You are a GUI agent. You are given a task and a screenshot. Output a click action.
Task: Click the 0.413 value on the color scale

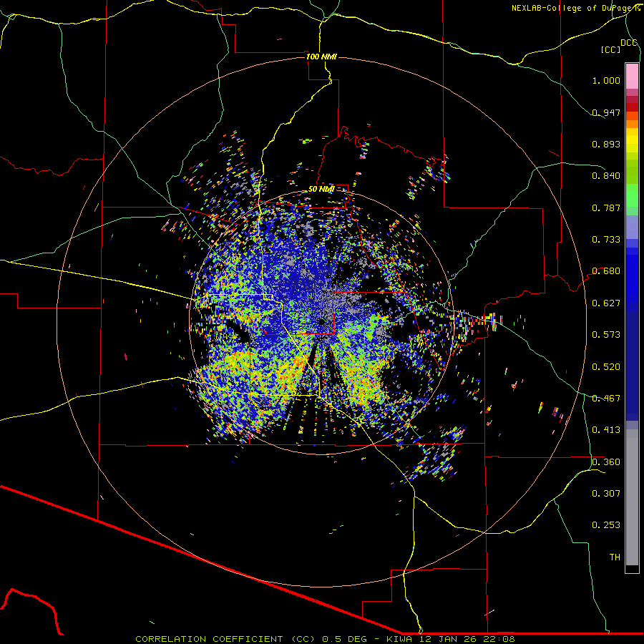pos(606,430)
